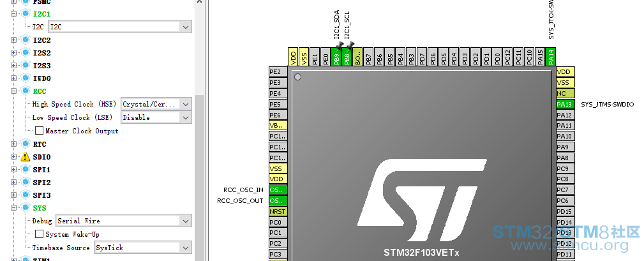Click pin PD7 on the chip top
The height and width of the screenshot is (261, 644).
(422, 56)
